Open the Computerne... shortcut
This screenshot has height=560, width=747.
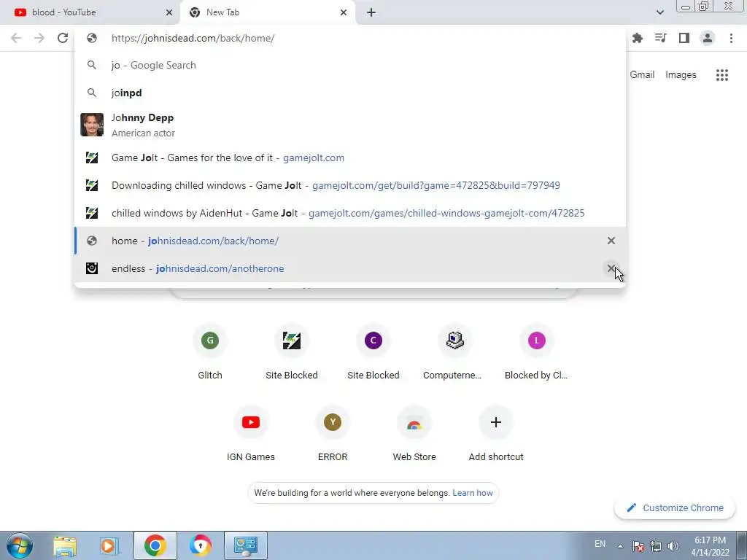[455, 352]
